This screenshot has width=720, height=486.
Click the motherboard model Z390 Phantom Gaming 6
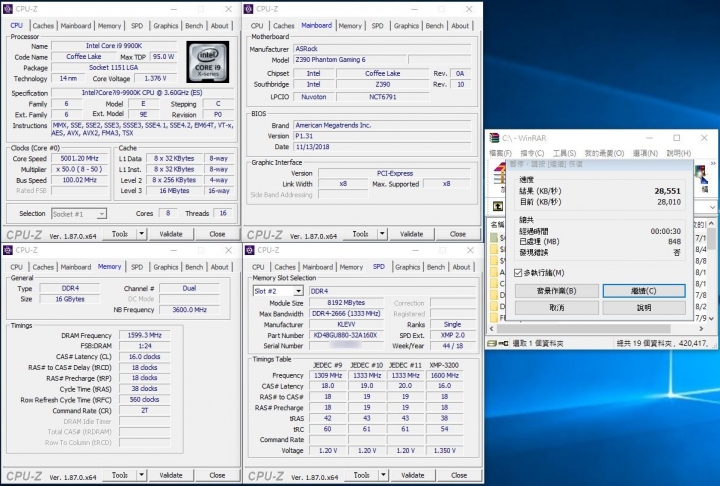(x=350, y=60)
